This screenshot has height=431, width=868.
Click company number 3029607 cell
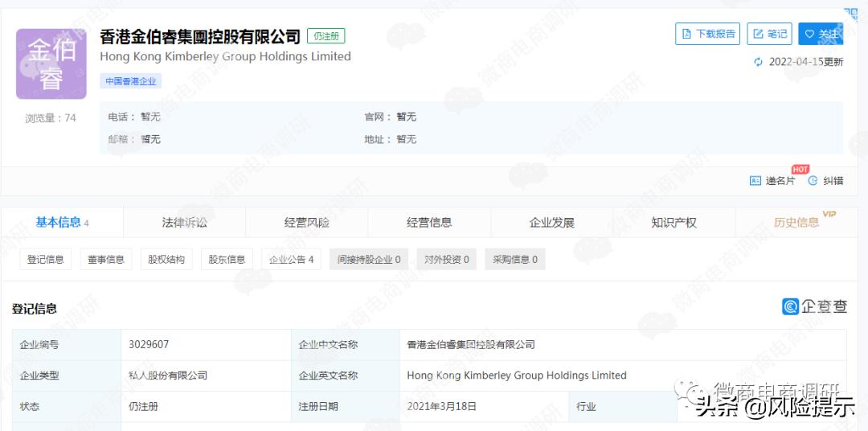coord(206,345)
